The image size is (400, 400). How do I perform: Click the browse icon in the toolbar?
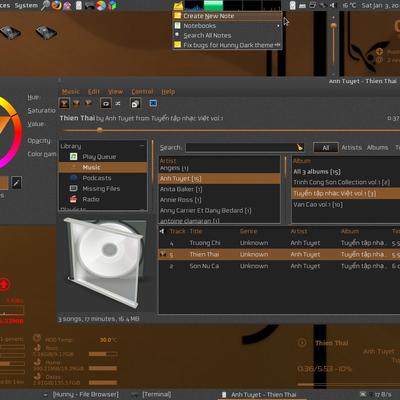[135, 104]
